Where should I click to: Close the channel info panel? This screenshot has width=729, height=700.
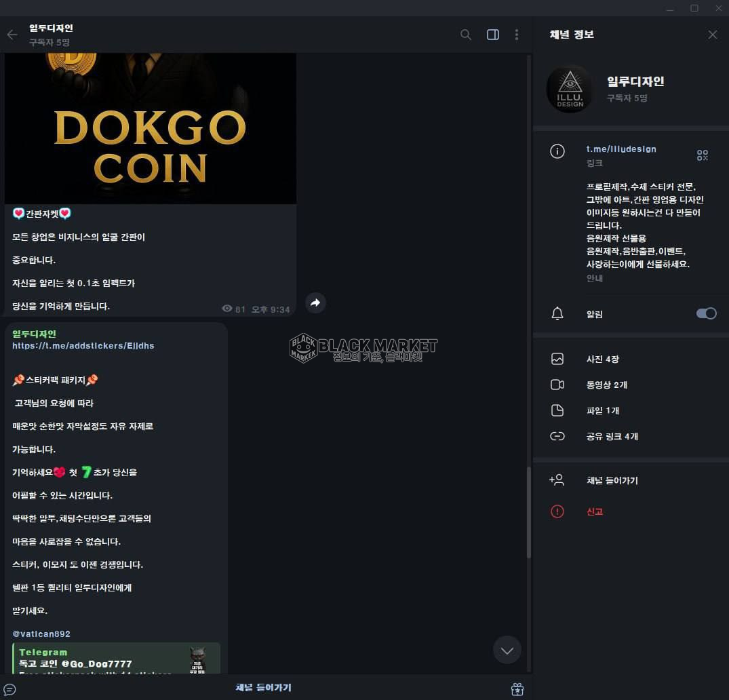[x=712, y=35]
